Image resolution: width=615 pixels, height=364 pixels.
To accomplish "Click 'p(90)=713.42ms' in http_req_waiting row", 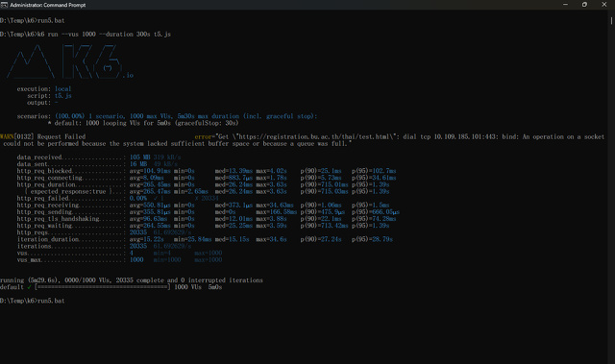I will [x=325, y=226].
